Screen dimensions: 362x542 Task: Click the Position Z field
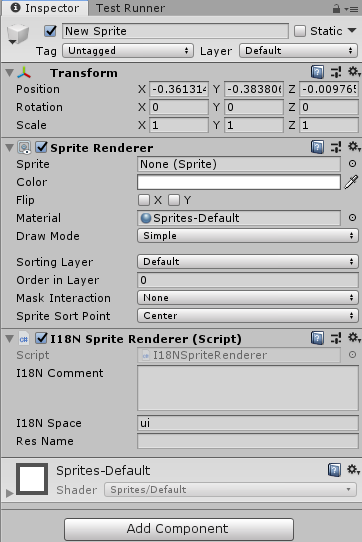pos(329,89)
